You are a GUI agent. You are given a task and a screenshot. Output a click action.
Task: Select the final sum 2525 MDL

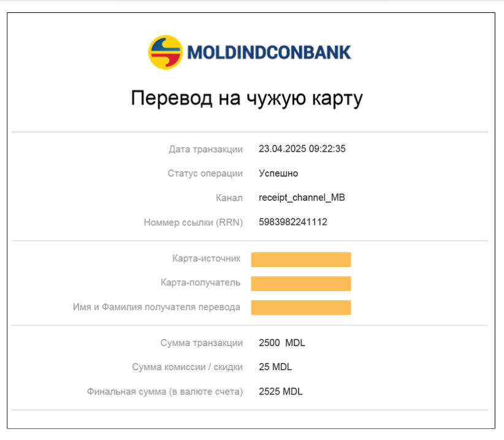point(281,391)
